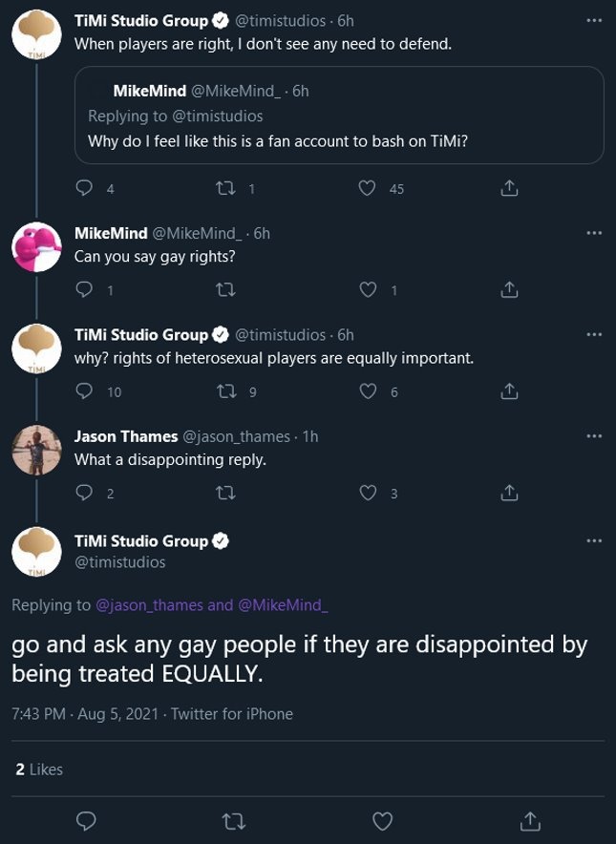Like the 'When players are right' tweet
Screen dimensions: 616x844
click(368, 188)
